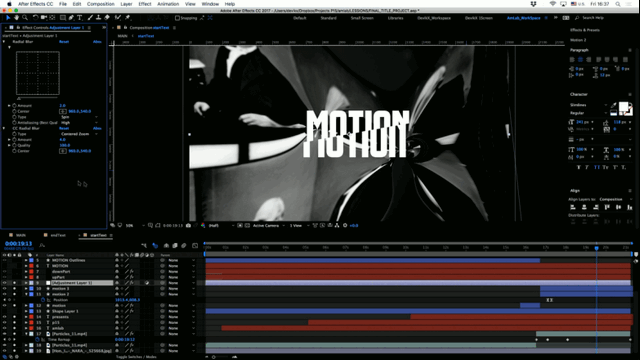Screen dimensions: 640x360
Task: Open the Graph Editor
Action: (195, 245)
